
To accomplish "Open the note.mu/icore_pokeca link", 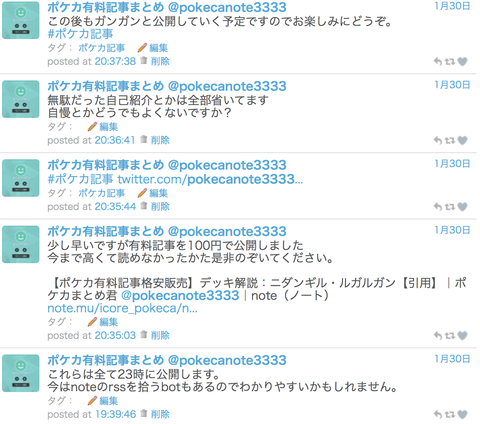I will click(x=122, y=308).
